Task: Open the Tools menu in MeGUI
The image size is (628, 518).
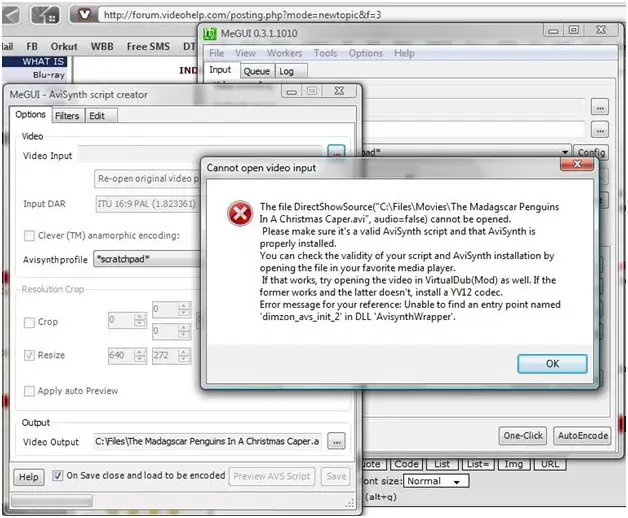Action: coord(325,53)
